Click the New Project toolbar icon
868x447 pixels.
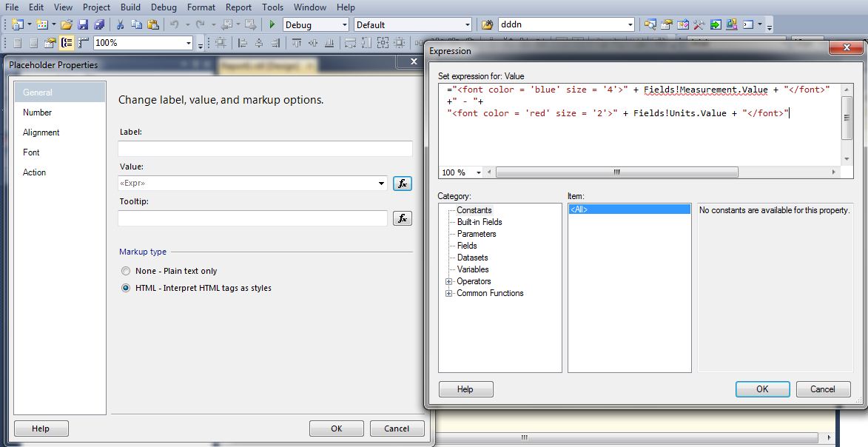click(x=17, y=24)
